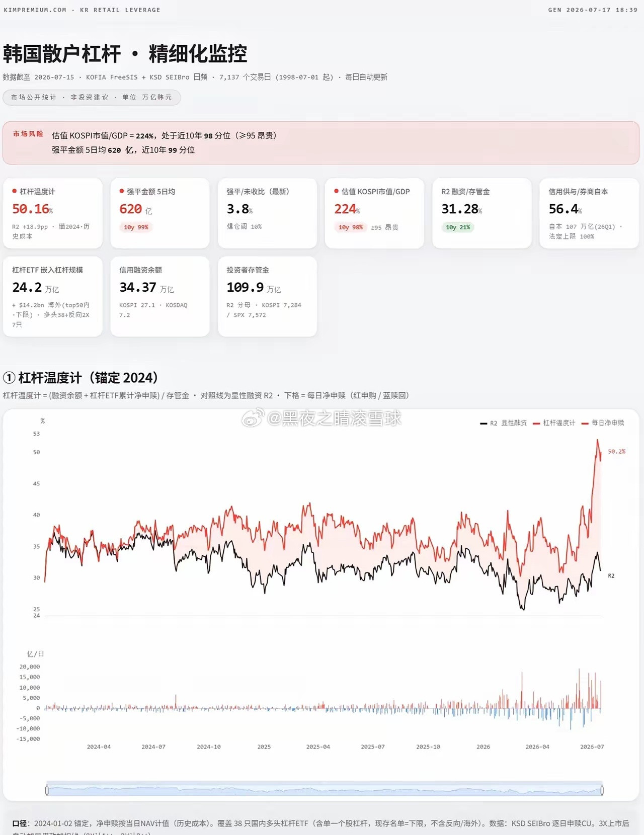Select the 10y 99% badge

tap(136, 227)
